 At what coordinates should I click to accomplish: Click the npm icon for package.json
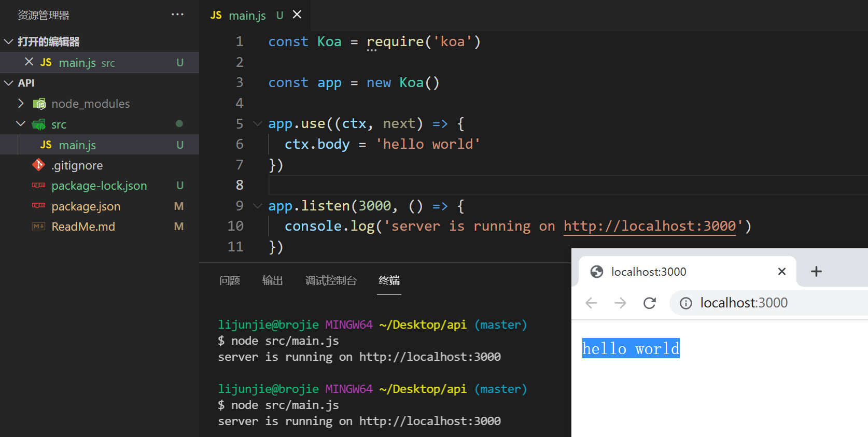(x=38, y=206)
